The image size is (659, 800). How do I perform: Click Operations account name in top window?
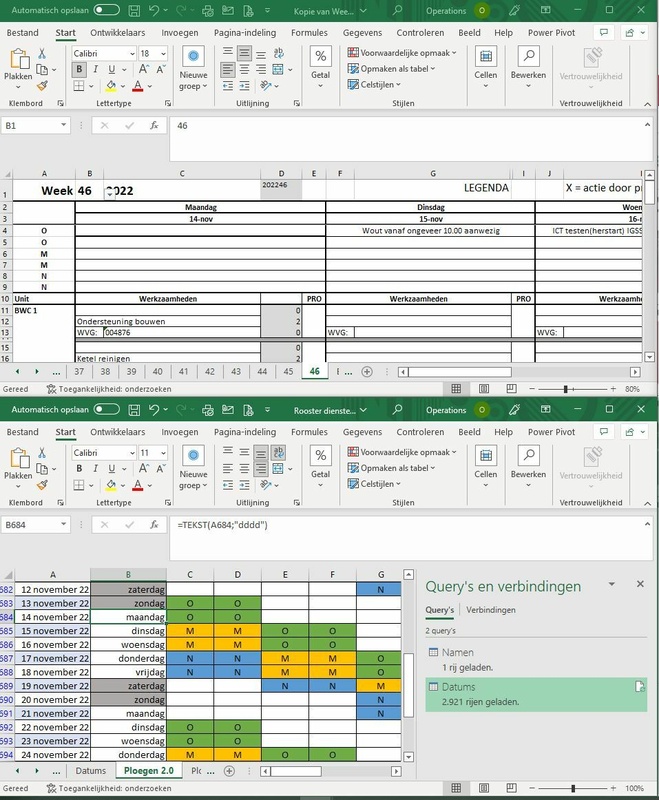pos(446,11)
